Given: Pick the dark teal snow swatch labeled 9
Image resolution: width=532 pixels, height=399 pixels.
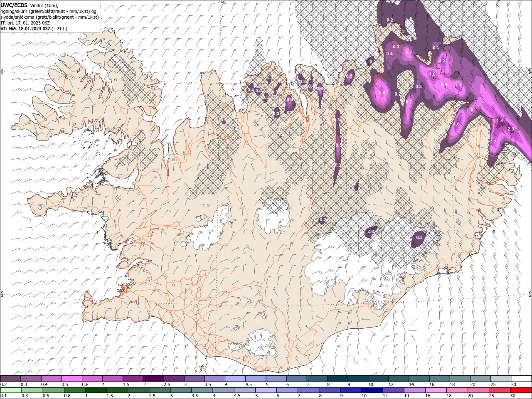Looking at the screenshot, I should [x=358, y=379].
